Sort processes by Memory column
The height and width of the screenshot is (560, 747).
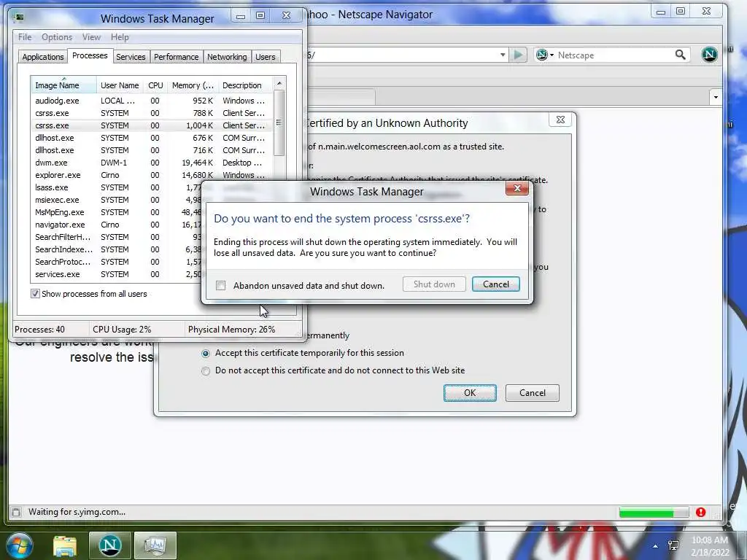(x=193, y=85)
